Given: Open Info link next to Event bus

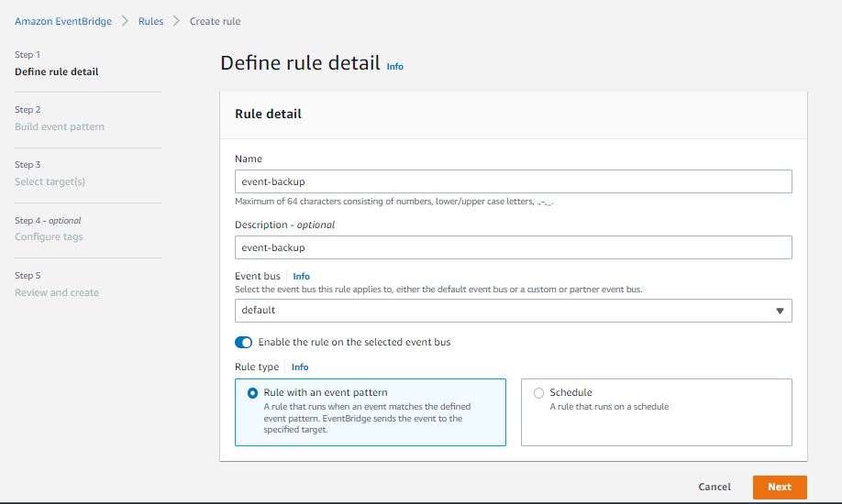Looking at the screenshot, I should pyautogui.click(x=301, y=276).
